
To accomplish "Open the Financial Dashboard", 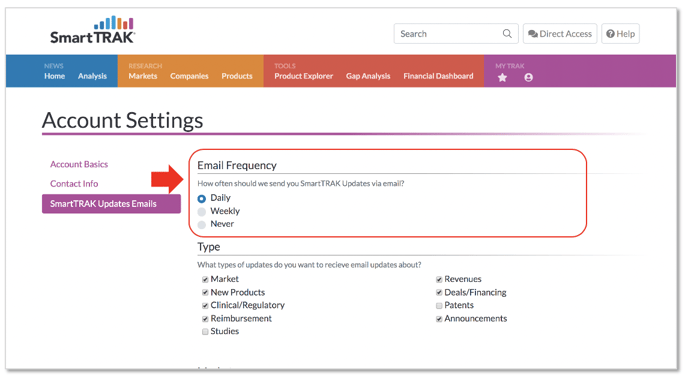I will click(438, 76).
